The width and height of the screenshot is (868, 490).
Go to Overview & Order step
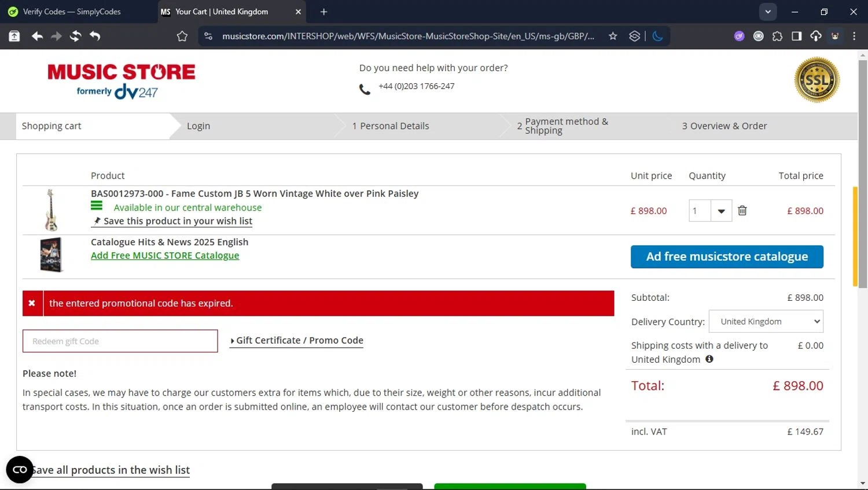[724, 126]
